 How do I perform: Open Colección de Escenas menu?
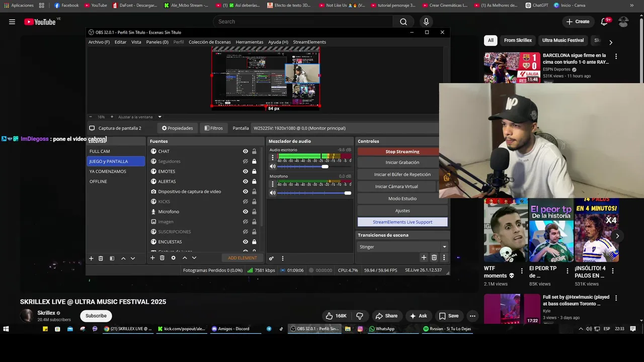point(210,42)
